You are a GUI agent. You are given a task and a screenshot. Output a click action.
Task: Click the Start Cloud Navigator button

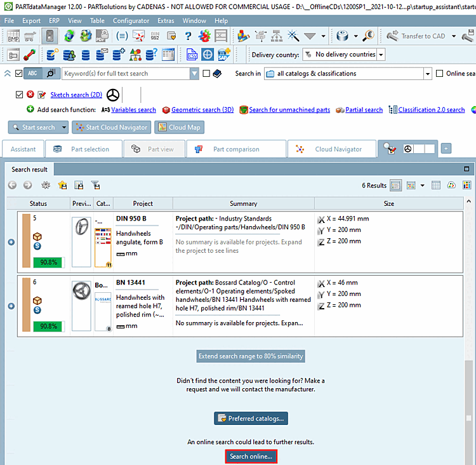(x=112, y=127)
